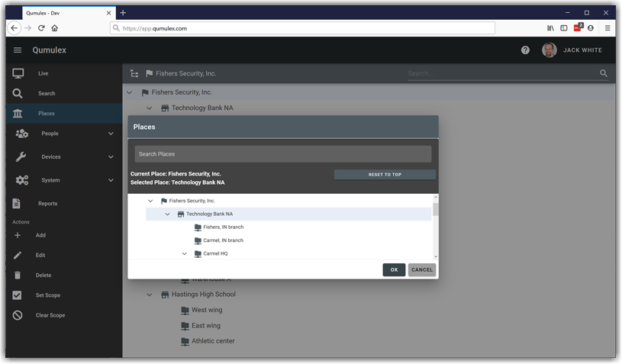
Task: Click the Delete trash icon
Action: (18, 275)
